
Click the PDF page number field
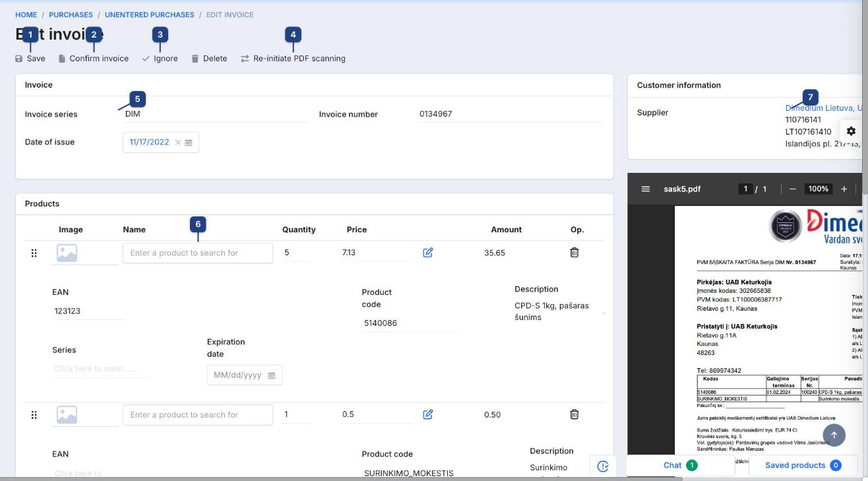pos(746,189)
